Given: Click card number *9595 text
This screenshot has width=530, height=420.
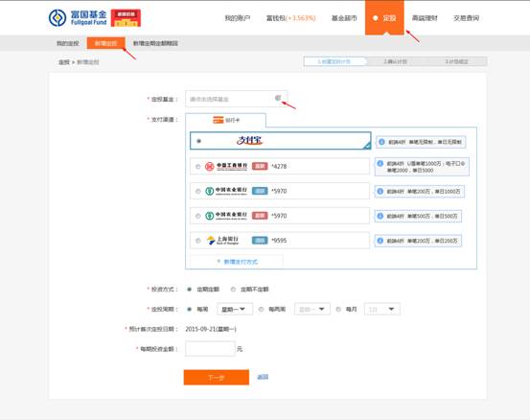Looking at the screenshot, I should 279,241.
